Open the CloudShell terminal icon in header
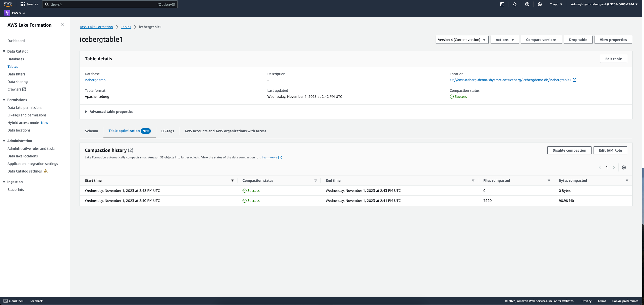644x305 pixels. click(x=502, y=4)
